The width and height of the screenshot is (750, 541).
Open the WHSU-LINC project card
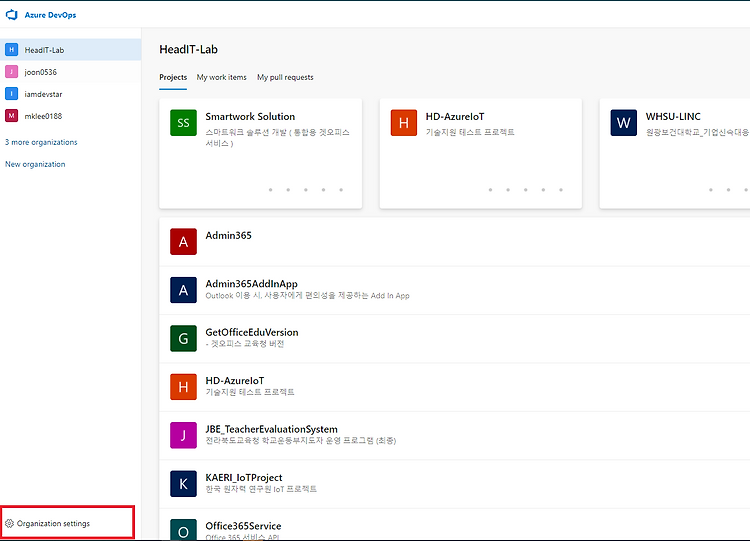pyautogui.click(x=674, y=154)
